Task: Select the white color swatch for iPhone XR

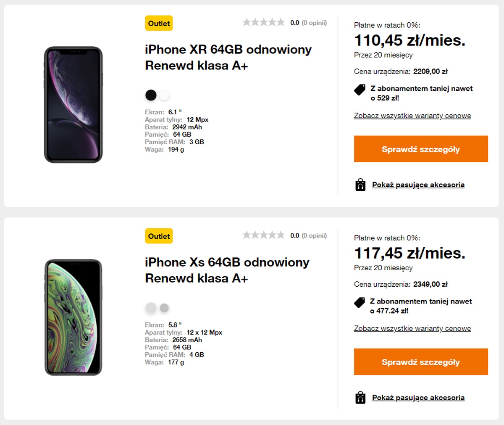Action: pos(165,95)
